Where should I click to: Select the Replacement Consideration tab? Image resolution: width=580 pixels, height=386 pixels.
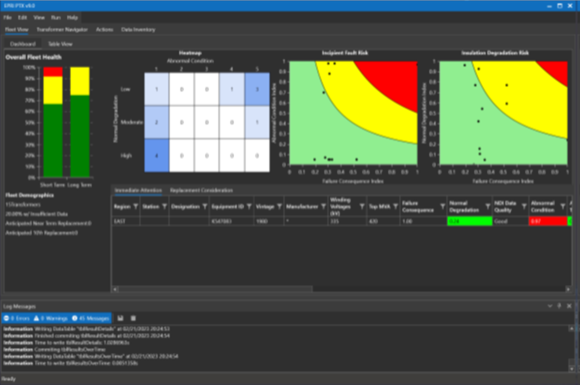(x=202, y=190)
